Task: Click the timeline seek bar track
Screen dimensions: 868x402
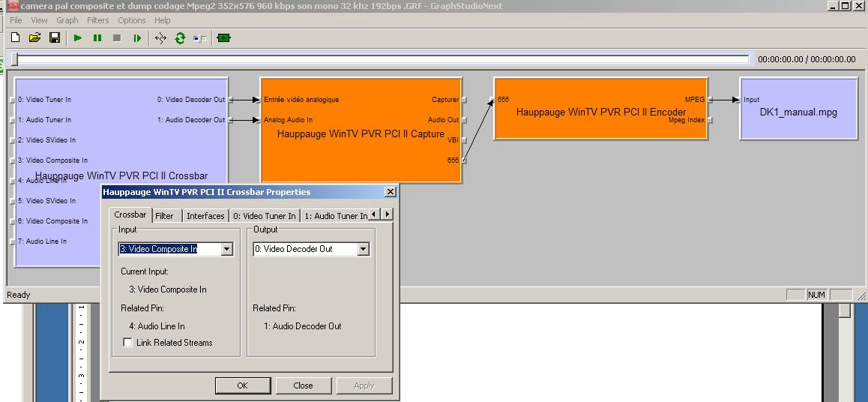Action: 382,59
